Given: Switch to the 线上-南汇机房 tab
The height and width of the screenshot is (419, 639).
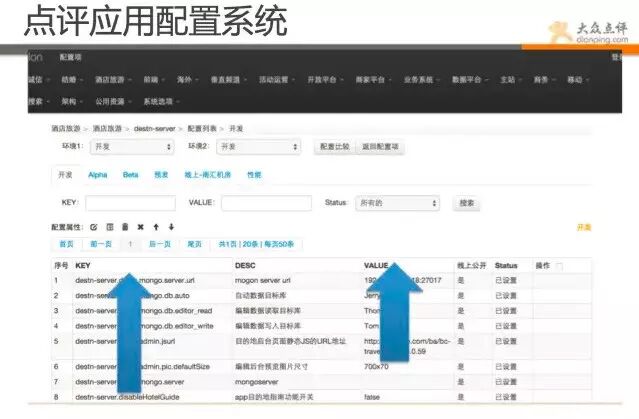Looking at the screenshot, I should 207,175.
